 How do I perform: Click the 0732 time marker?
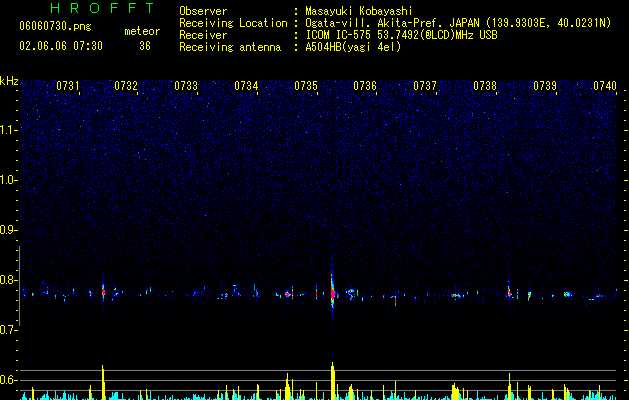tap(126, 86)
